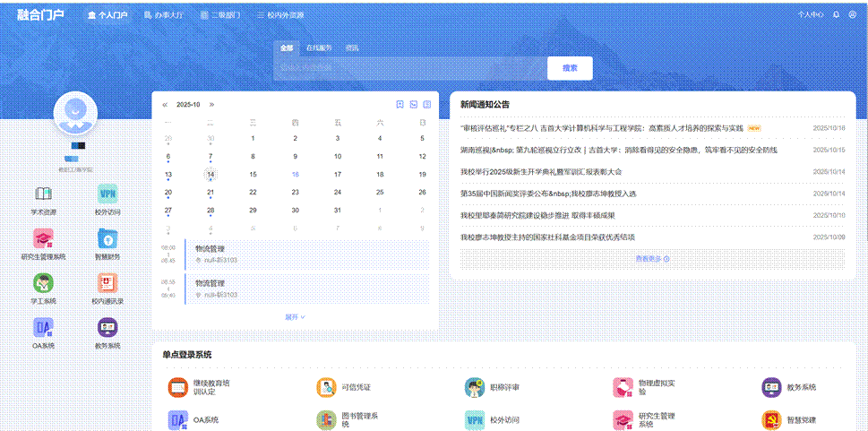Open the 校外访问 VPN icon in sidebar
Image resolution: width=868 pixels, height=431 pixels.
[x=107, y=195]
